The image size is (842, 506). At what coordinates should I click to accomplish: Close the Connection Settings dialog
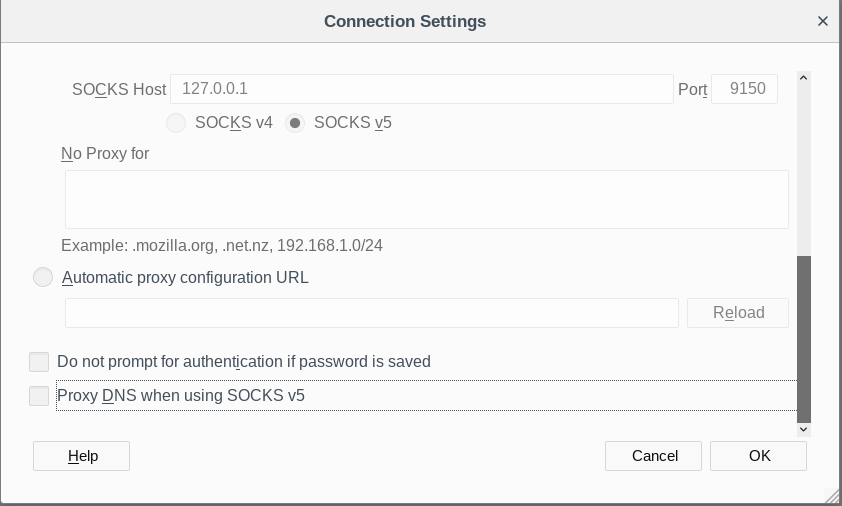point(823,20)
